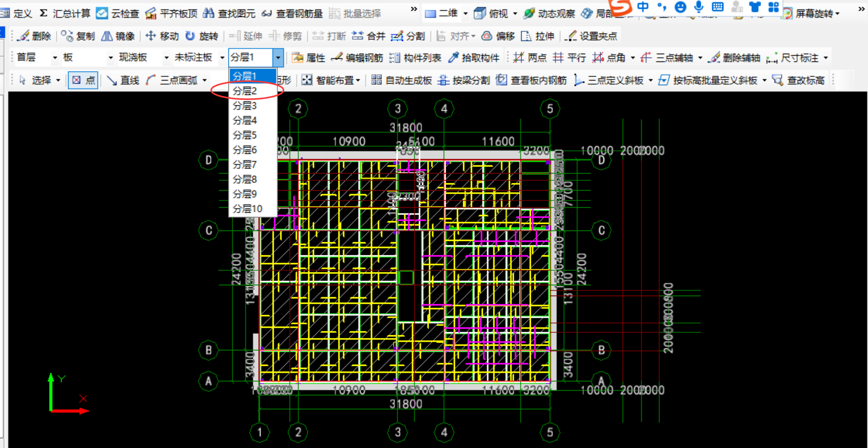Open the 二维 view mode dropdown
This screenshot has width=868, height=448.
[465, 13]
